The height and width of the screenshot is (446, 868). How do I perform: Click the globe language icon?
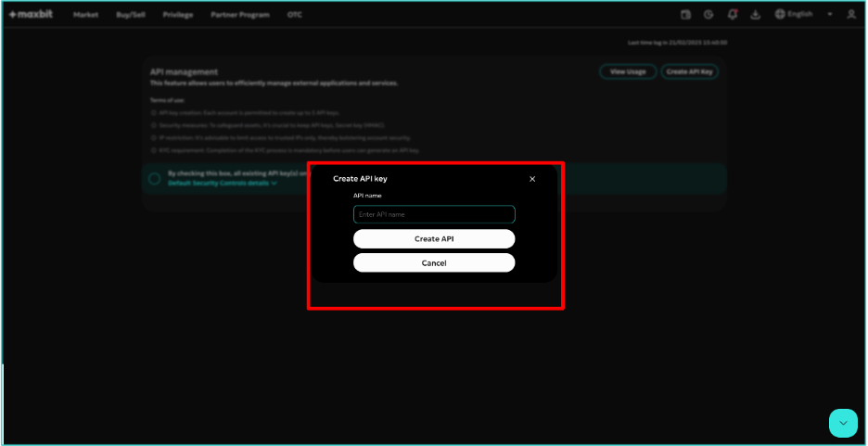pos(780,15)
